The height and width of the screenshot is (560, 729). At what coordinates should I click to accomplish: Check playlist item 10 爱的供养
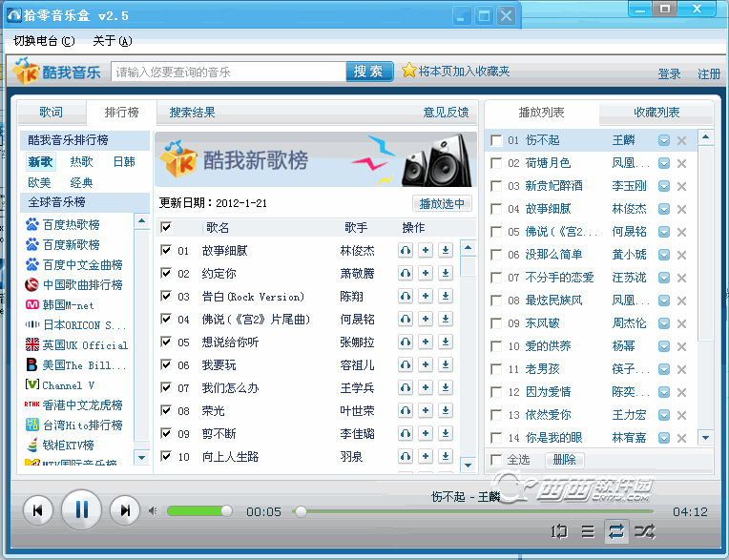pyautogui.click(x=496, y=346)
